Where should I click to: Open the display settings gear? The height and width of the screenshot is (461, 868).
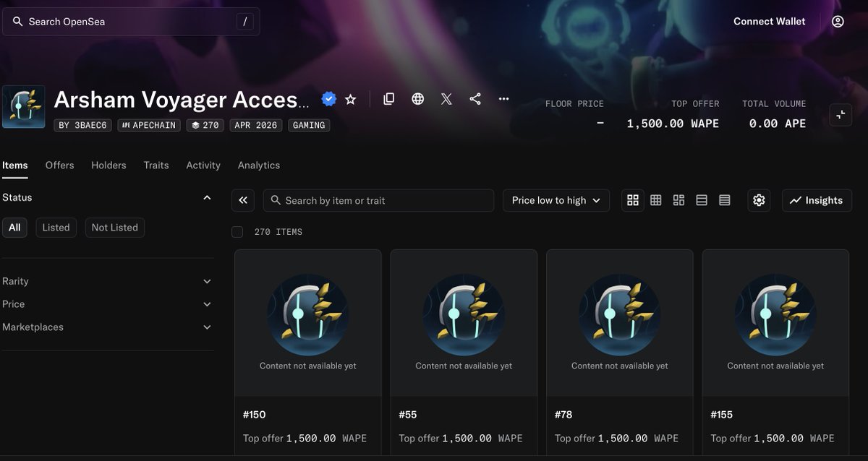tap(759, 200)
